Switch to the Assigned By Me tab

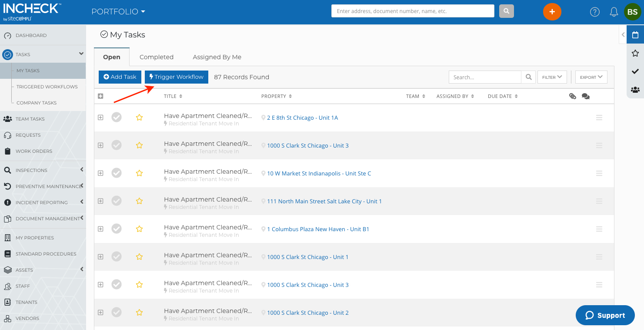point(217,57)
